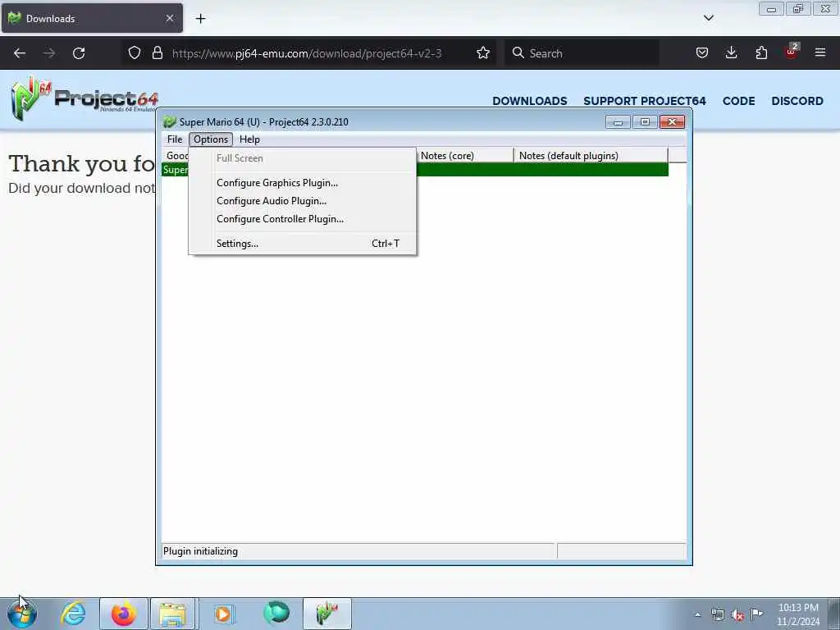Go back in Firefox browser

tap(20, 53)
